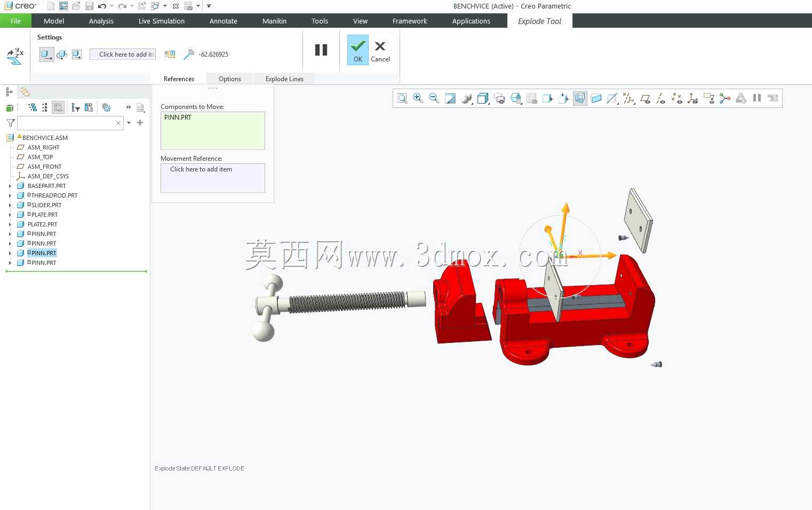The height and width of the screenshot is (510, 812).
Task: Click the Refit icon in graphics toolbar
Action: (402, 98)
